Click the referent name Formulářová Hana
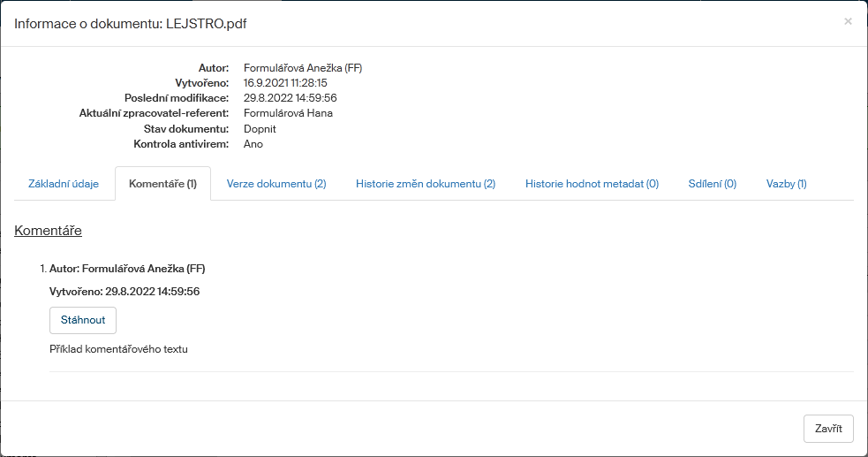868x457 pixels. coord(288,113)
